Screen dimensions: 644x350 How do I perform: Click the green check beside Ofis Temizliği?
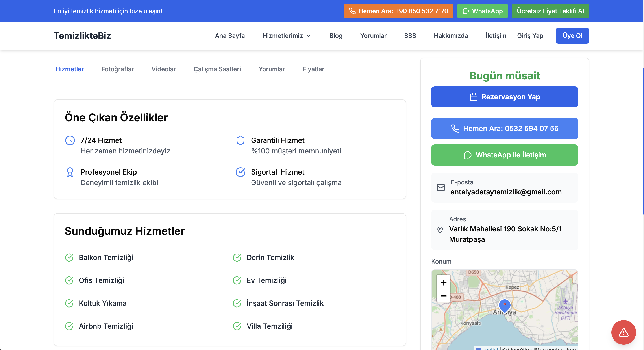(69, 280)
